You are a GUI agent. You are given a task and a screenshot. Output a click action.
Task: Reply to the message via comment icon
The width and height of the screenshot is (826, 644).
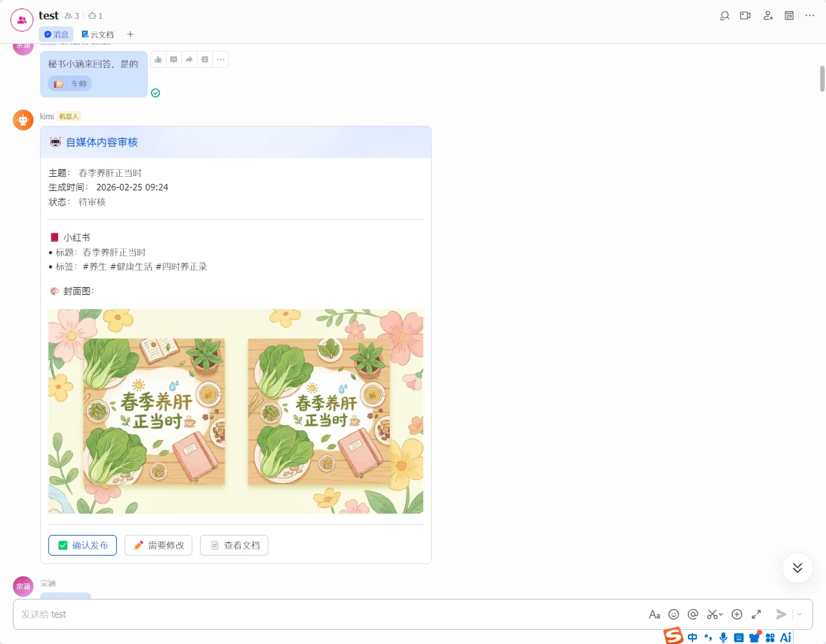[174, 59]
